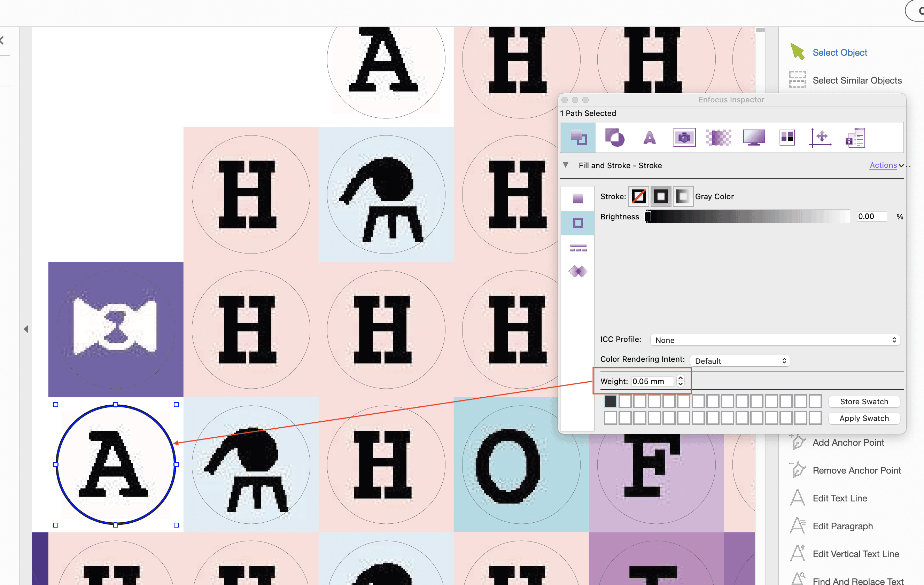
Task: Open the Actions menu link
Action: click(883, 165)
